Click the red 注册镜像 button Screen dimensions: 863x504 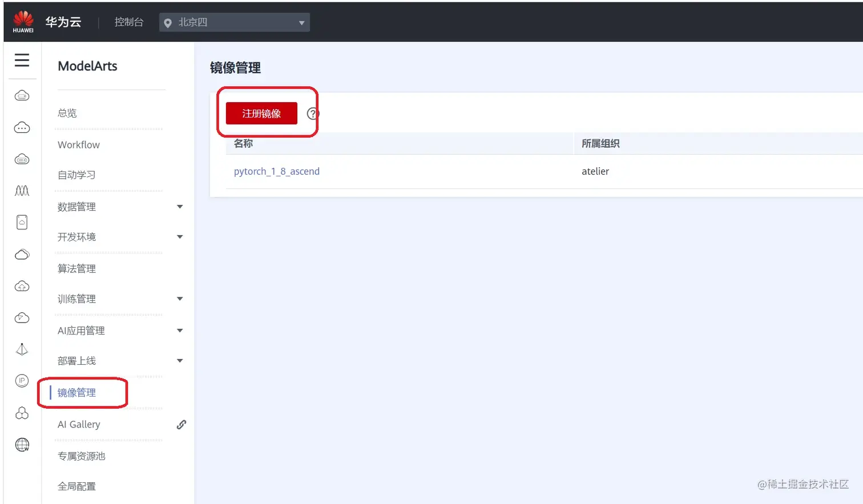click(x=261, y=113)
